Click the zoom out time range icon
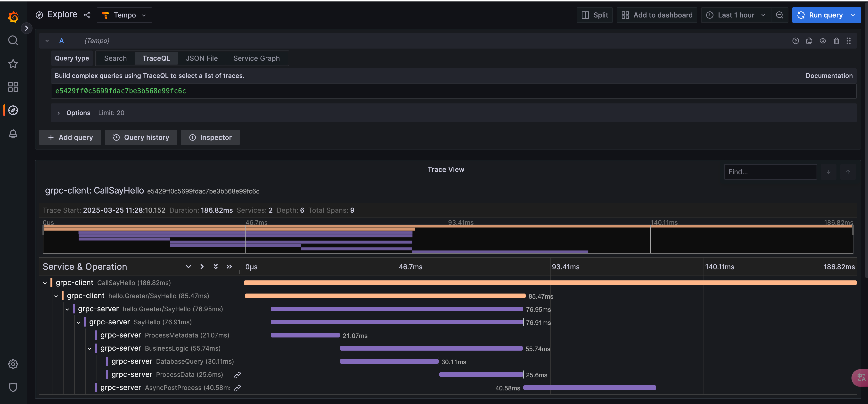The image size is (868, 404). click(x=779, y=15)
